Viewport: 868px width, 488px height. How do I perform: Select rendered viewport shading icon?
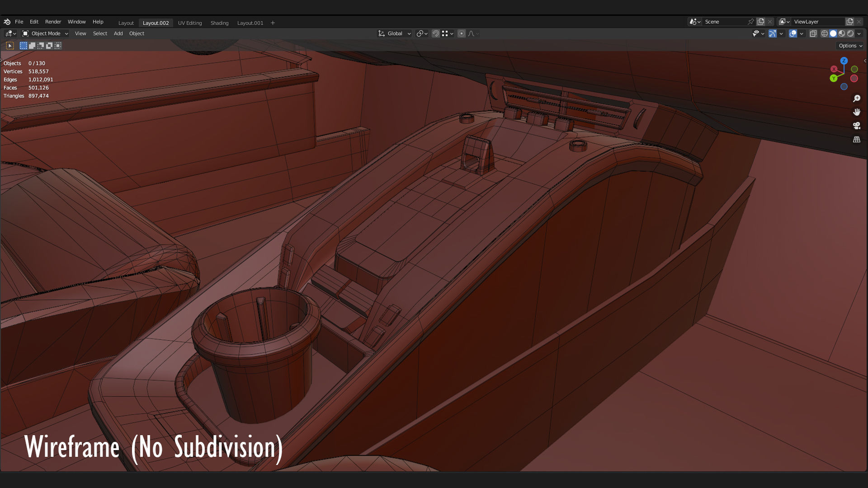[850, 33]
